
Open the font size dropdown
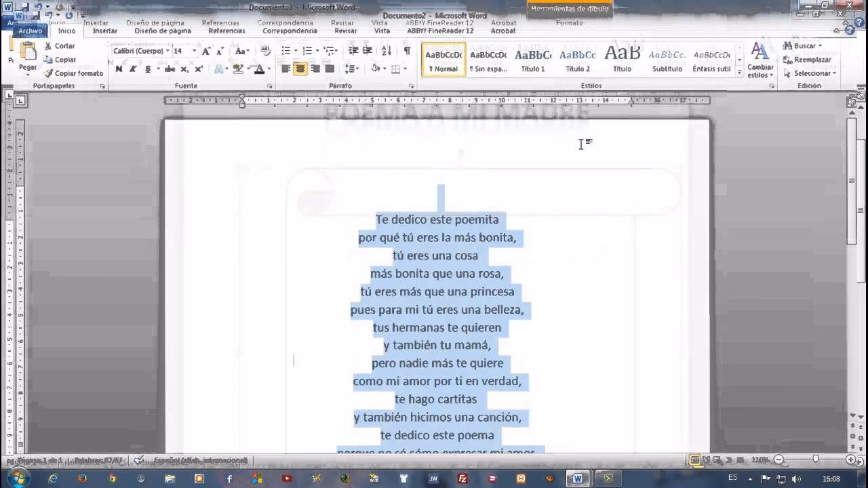coord(195,50)
